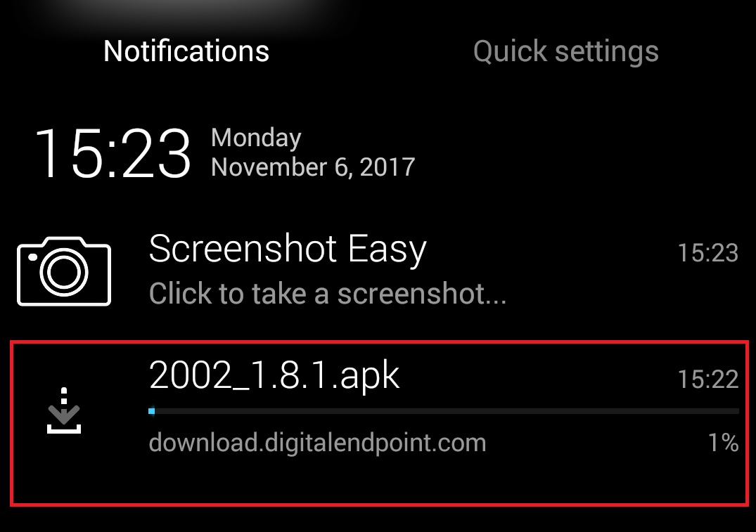Click the 1% download percentage
Screen dimensions: 756x532
pos(723,442)
